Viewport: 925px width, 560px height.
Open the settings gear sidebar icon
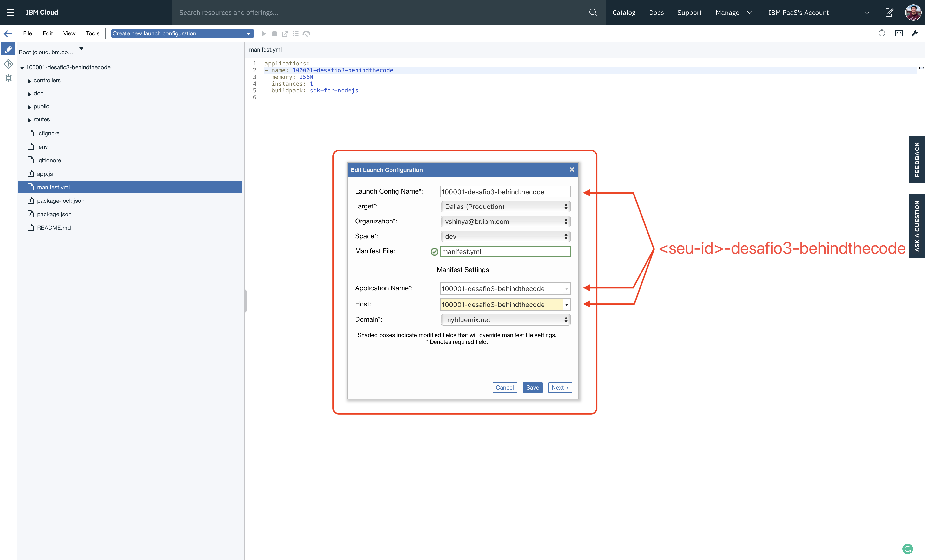8,78
